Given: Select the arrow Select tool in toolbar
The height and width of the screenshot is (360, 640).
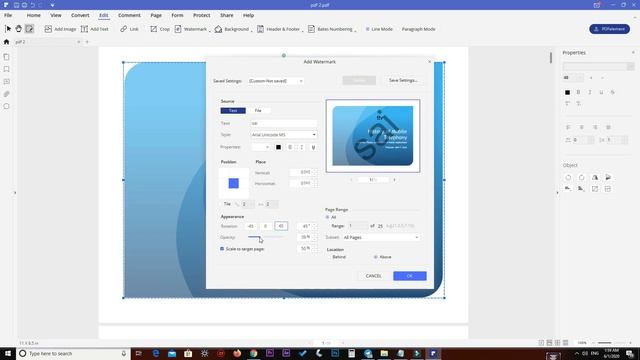Looking at the screenshot, I should 8,29.
